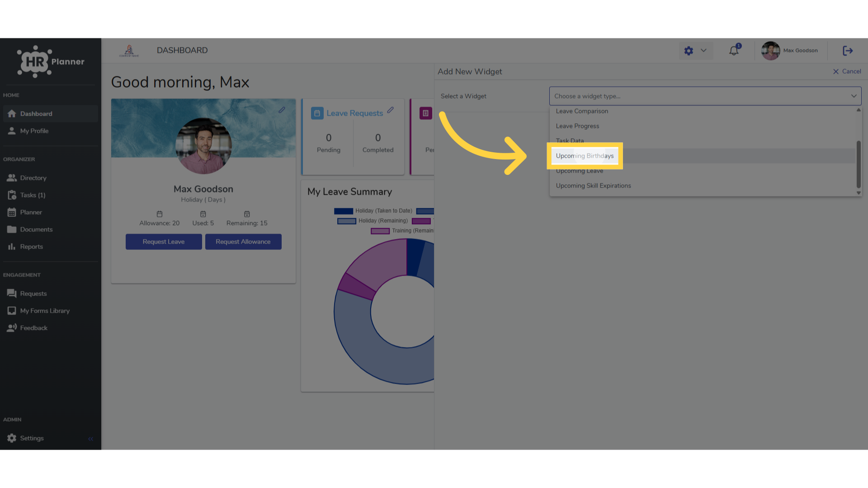Edit profile card pencil icon

click(282, 110)
